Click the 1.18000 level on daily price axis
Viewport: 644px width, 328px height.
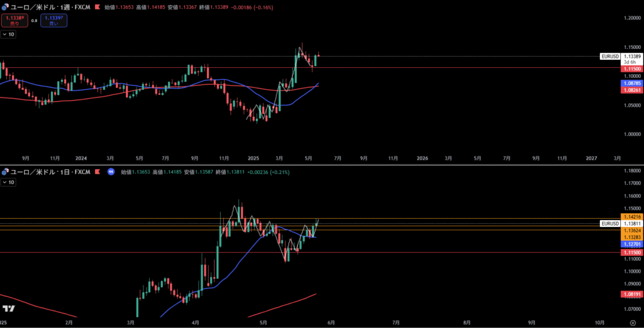coord(632,171)
